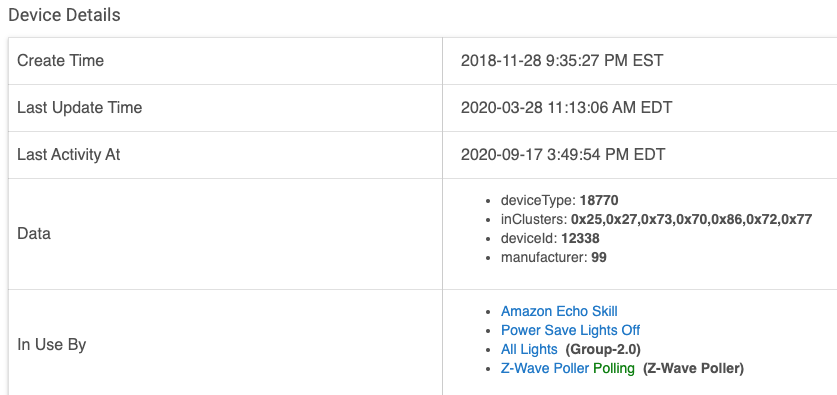
Task: Click the In Use By label
Action: (52, 345)
